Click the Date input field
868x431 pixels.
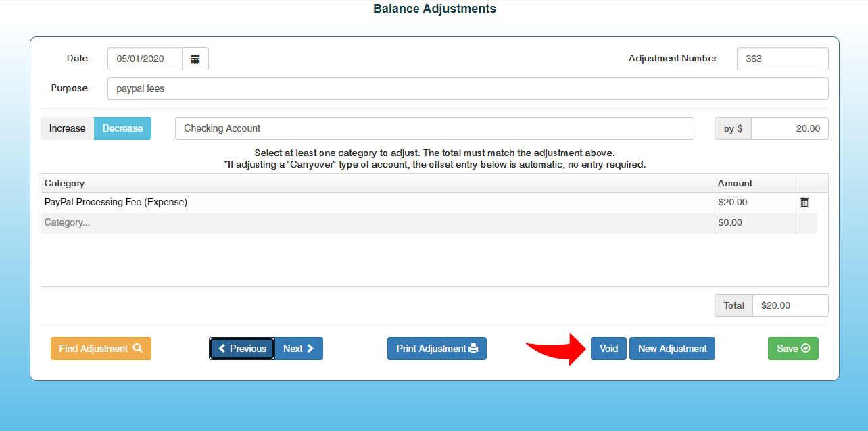point(145,59)
